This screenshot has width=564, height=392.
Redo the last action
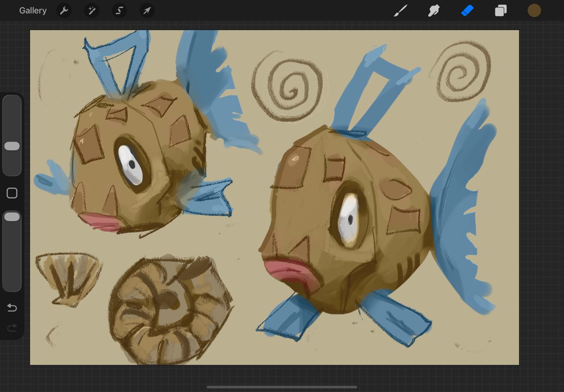pos(12,327)
